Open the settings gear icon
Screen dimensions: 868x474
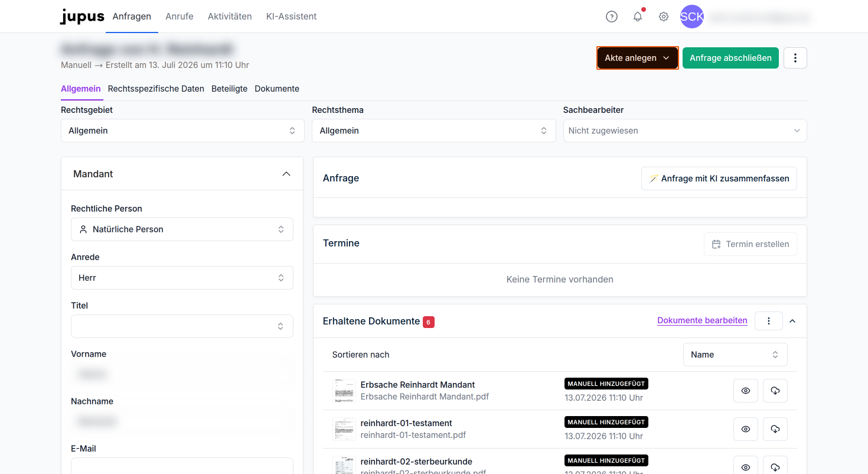pos(664,17)
